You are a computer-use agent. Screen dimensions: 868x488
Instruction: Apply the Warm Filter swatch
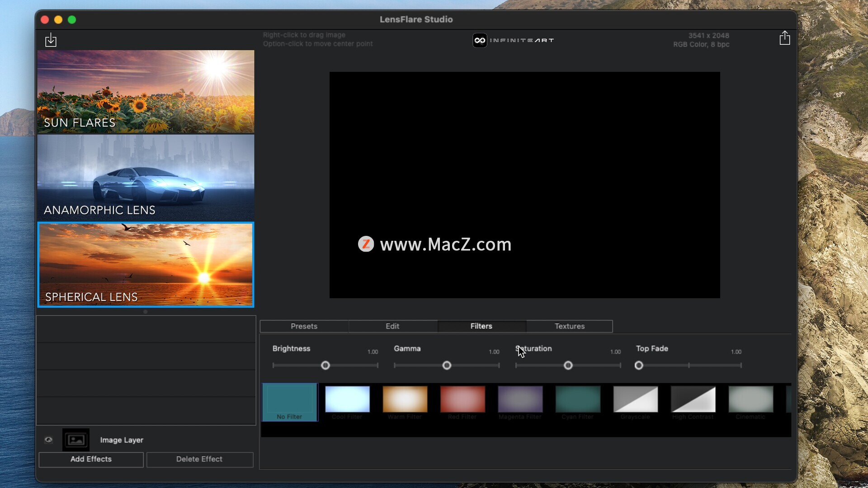click(405, 399)
